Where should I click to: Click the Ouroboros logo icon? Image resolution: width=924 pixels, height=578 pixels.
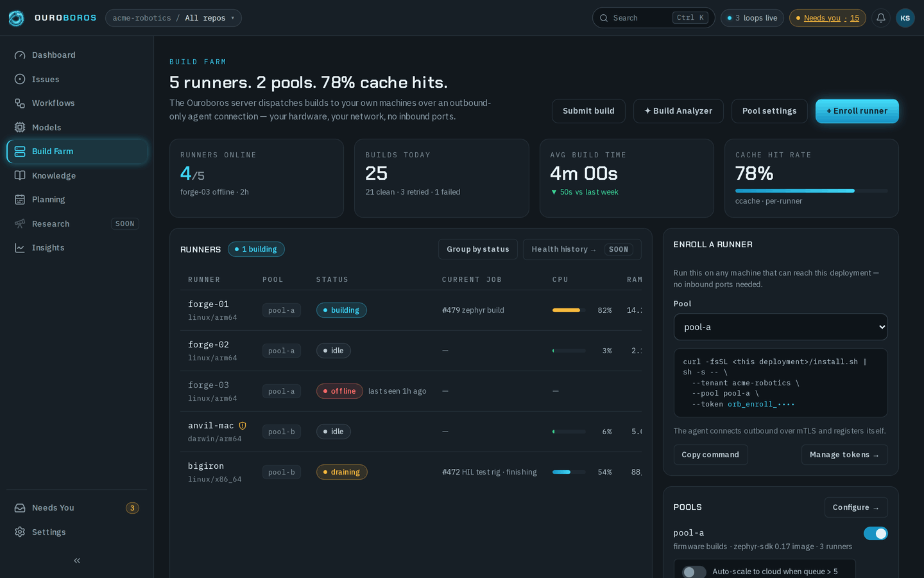(16, 18)
